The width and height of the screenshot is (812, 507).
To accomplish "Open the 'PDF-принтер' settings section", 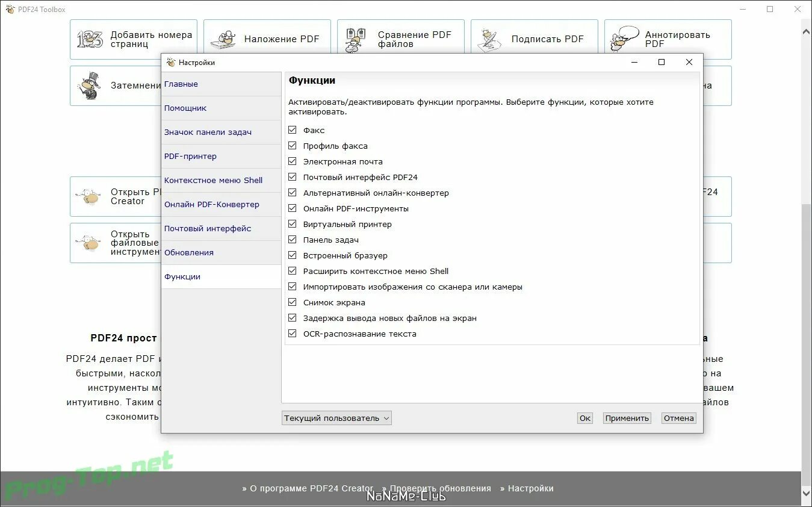I will 221,157.
